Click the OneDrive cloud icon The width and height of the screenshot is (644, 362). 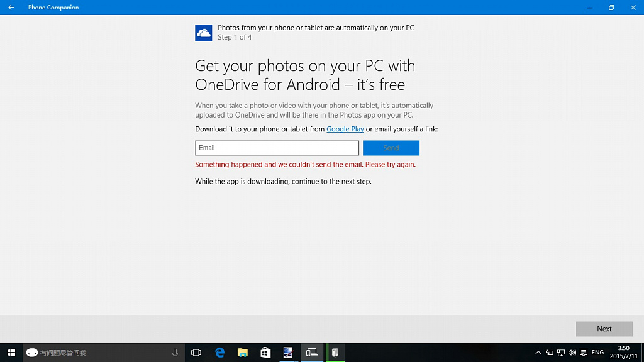(x=203, y=33)
